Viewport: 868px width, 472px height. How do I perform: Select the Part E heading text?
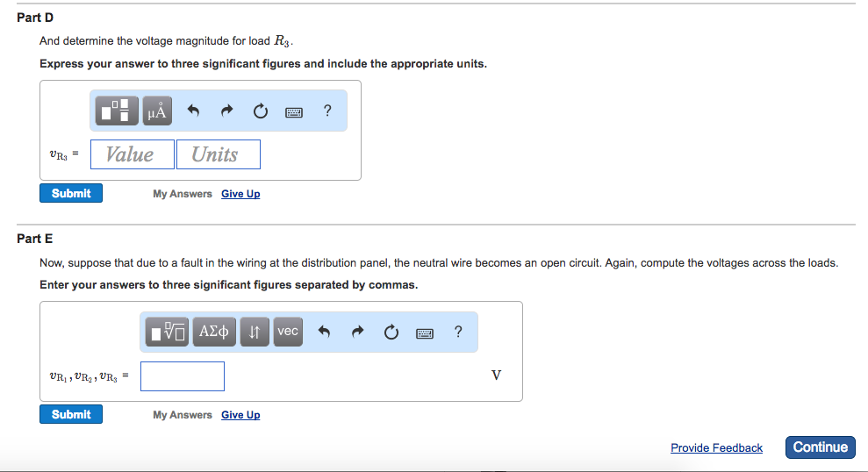tap(35, 239)
